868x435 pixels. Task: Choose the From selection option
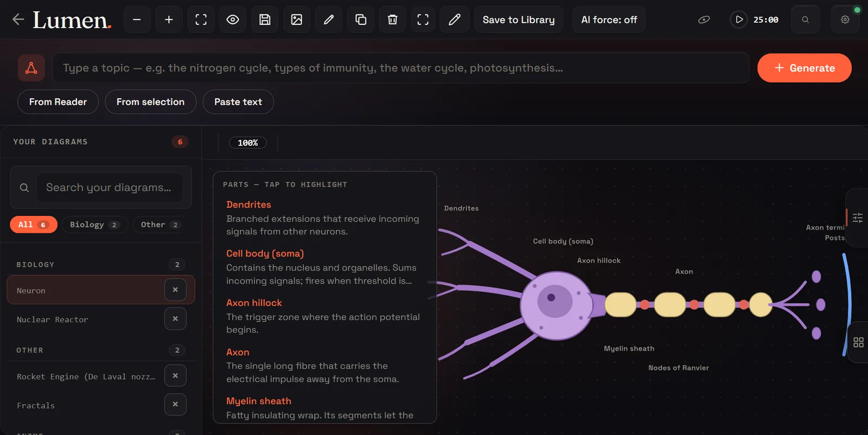tap(150, 102)
